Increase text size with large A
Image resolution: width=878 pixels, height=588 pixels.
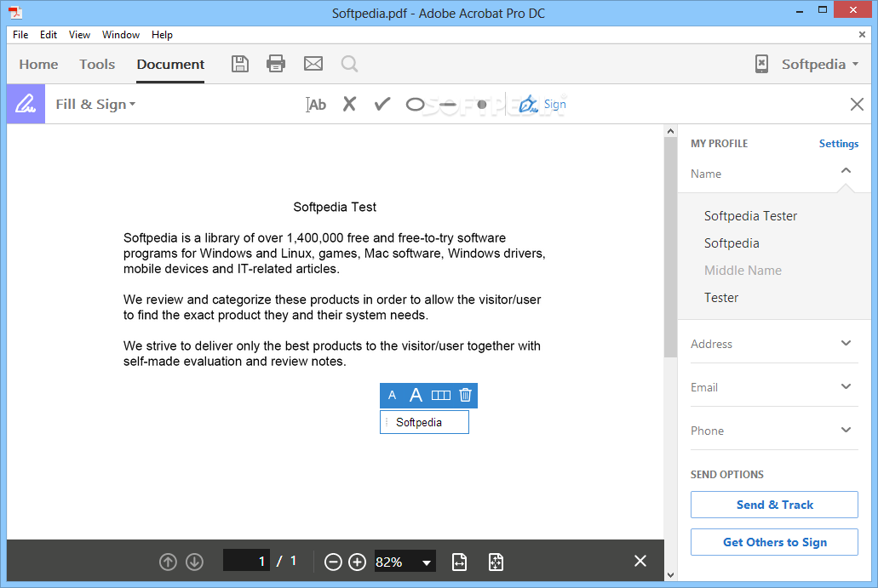[x=416, y=396]
